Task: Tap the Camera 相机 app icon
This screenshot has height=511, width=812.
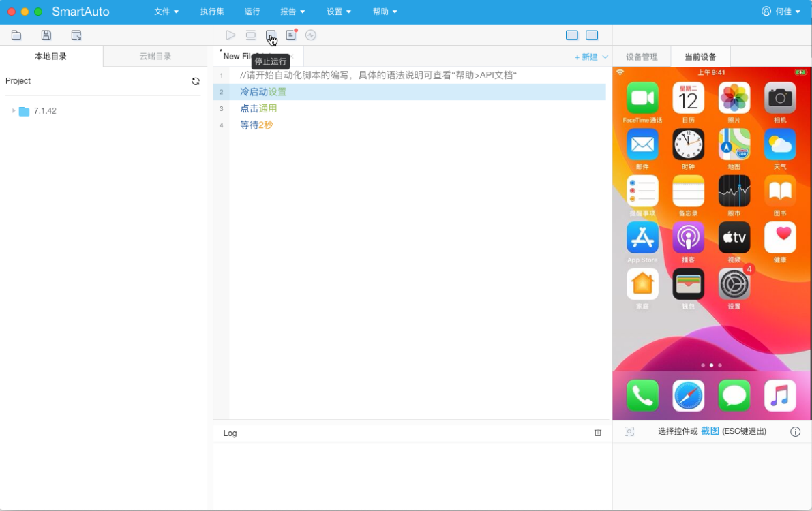Action: (780, 98)
